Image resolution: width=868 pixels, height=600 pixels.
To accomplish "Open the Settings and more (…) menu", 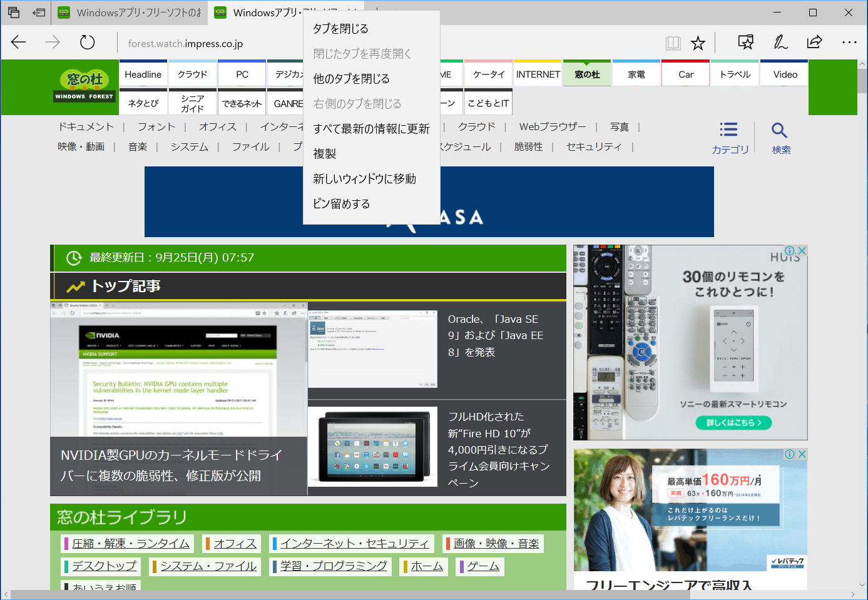I will (849, 43).
